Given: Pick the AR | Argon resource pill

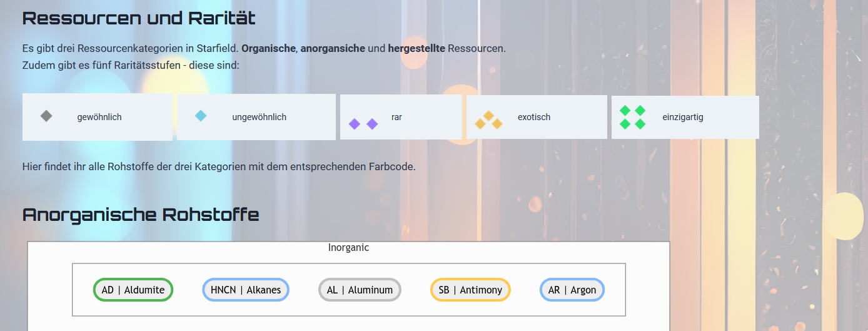Looking at the screenshot, I should 572,290.
